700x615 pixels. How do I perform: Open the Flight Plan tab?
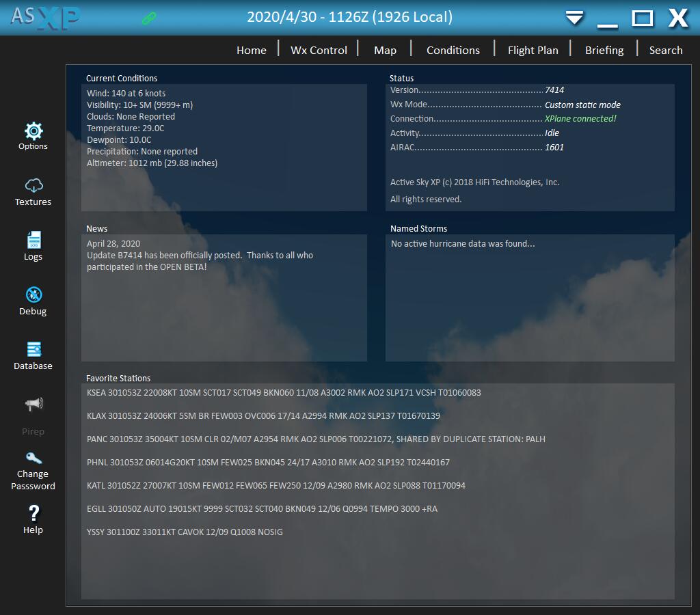(x=533, y=50)
